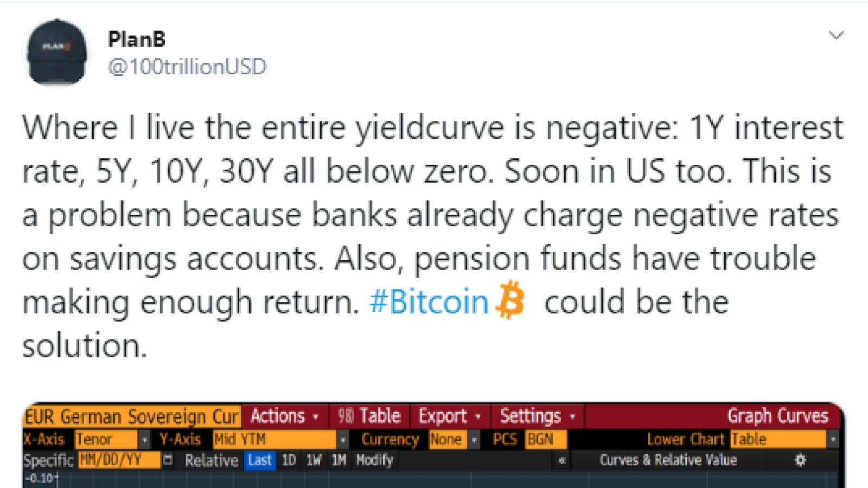Expand the Lower Chart Table dropdown arrow

(833, 439)
